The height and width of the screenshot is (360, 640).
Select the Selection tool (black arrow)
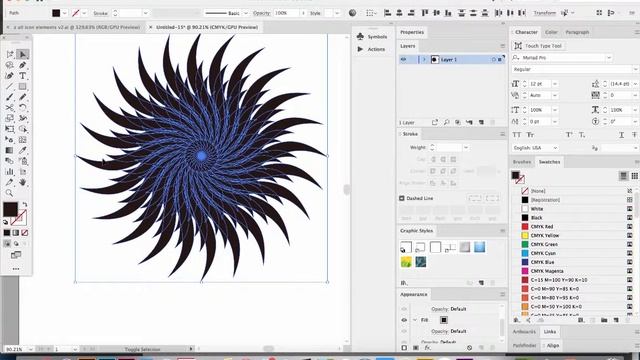pyautogui.click(x=22, y=54)
